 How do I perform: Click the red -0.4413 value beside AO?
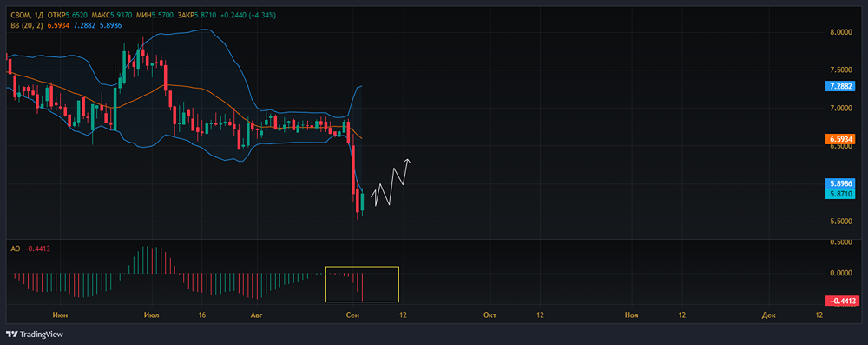click(x=38, y=249)
